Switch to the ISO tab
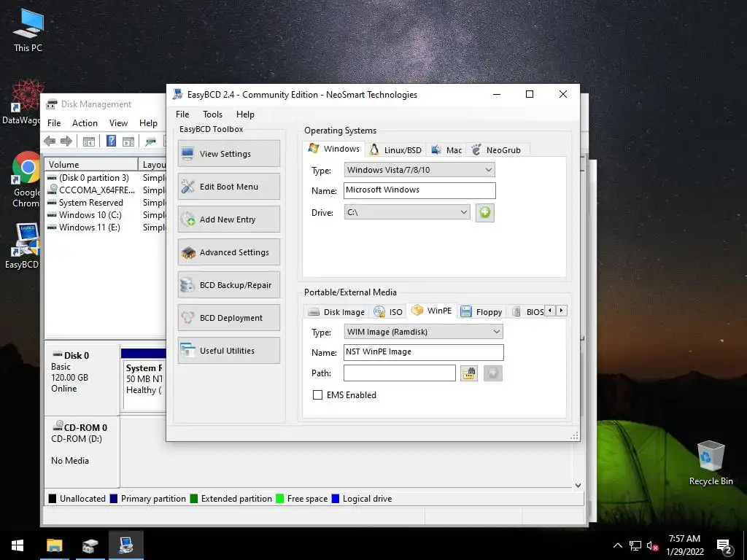Image resolution: width=747 pixels, height=560 pixels. pos(388,312)
